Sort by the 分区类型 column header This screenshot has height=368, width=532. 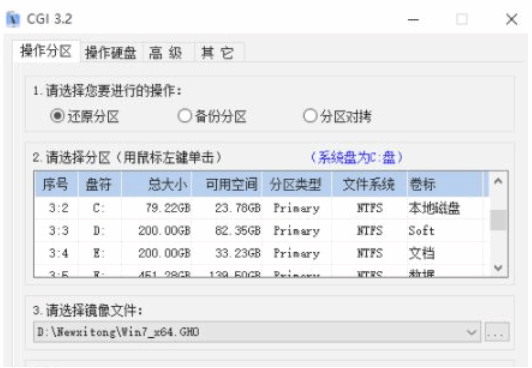tap(296, 185)
